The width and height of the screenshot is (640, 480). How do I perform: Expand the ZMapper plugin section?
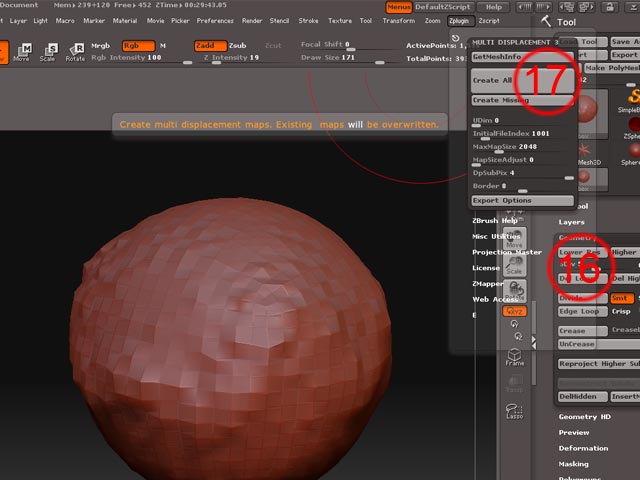point(488,284)
